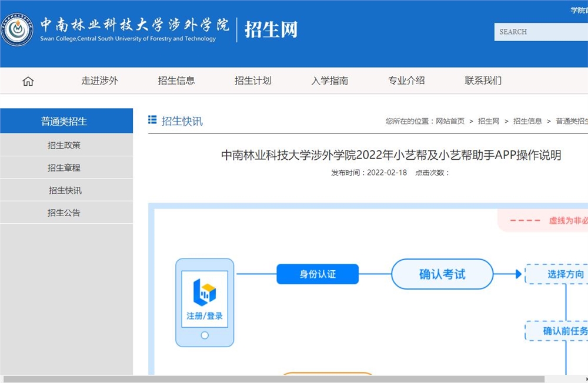Click the list icon beside 招生快讯 heading
The image size is (588, 383).
[x=152, y=120]
